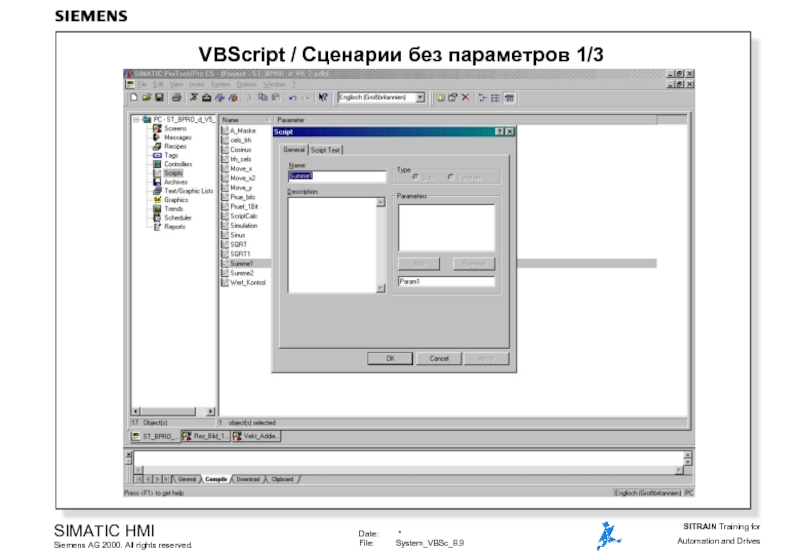Switch to the Clipboard output tab
Image resolution: width=800 pixels, height=554 pixels.
coord(283,479)
